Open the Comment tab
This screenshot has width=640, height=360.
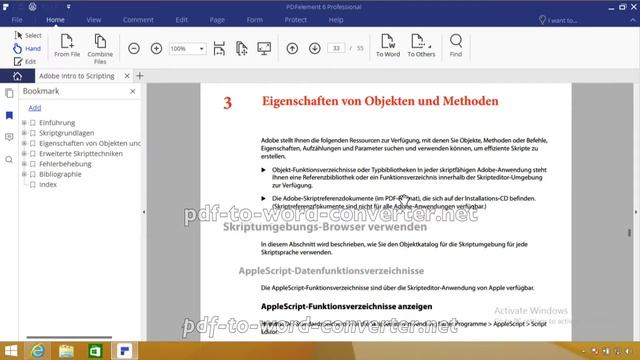click(x=138, y=20)
